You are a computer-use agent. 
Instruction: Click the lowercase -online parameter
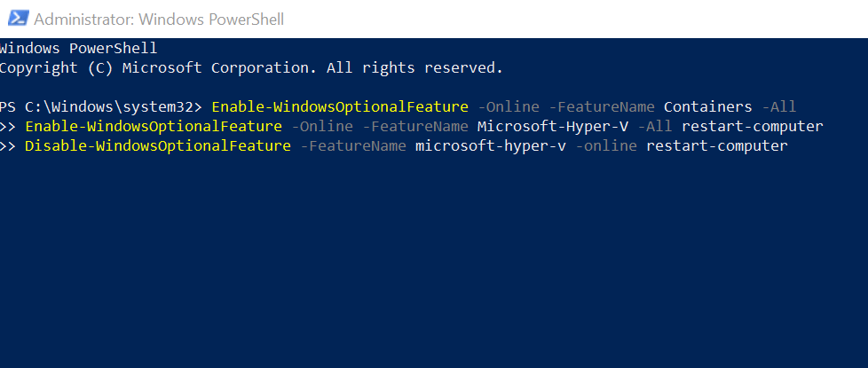tap(607, 146)
